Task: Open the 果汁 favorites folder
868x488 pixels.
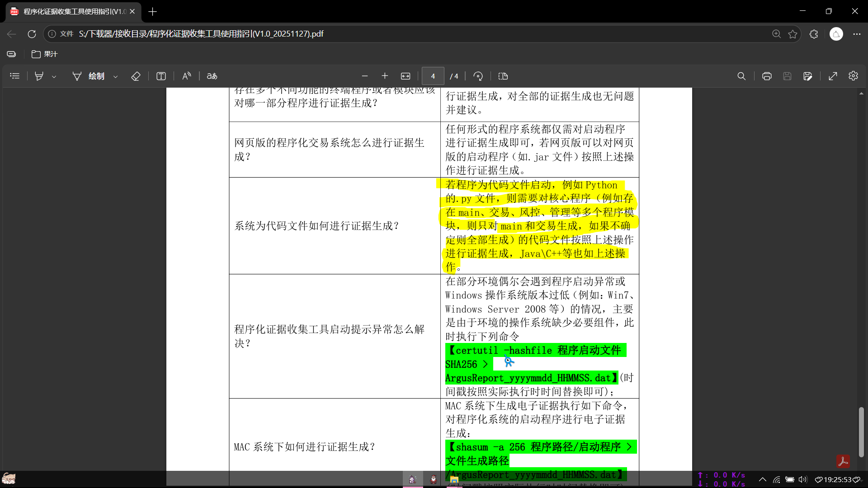Action: tap(44, 54)
